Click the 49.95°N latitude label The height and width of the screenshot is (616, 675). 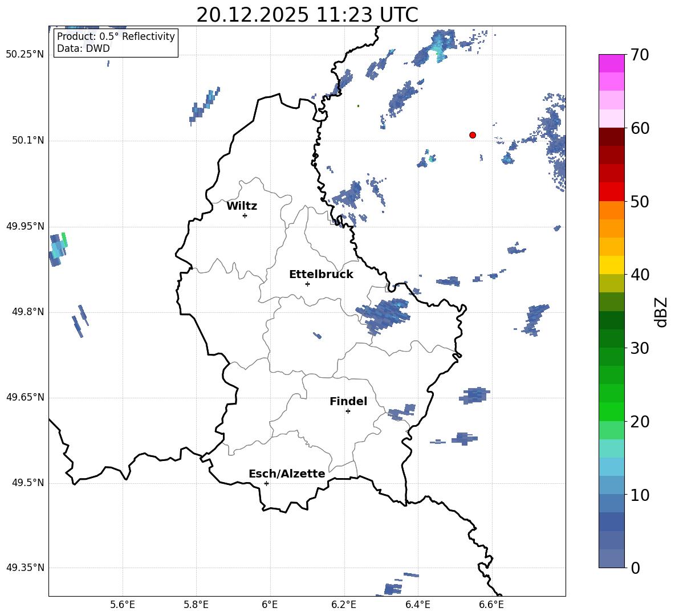[25, 226]
